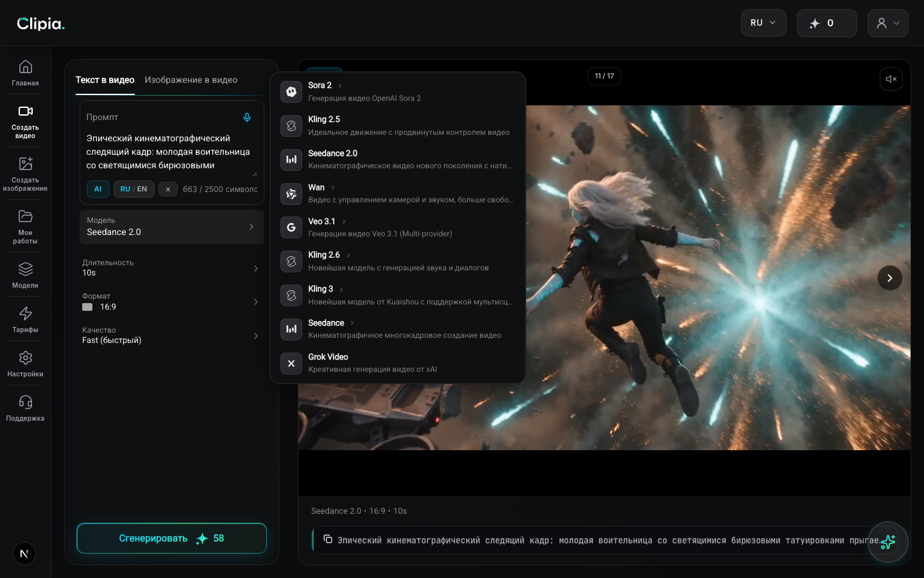Viewport: 924px width, 578px height.
Task: Click inside the Промпт text area
Action: tap(172, 152)
